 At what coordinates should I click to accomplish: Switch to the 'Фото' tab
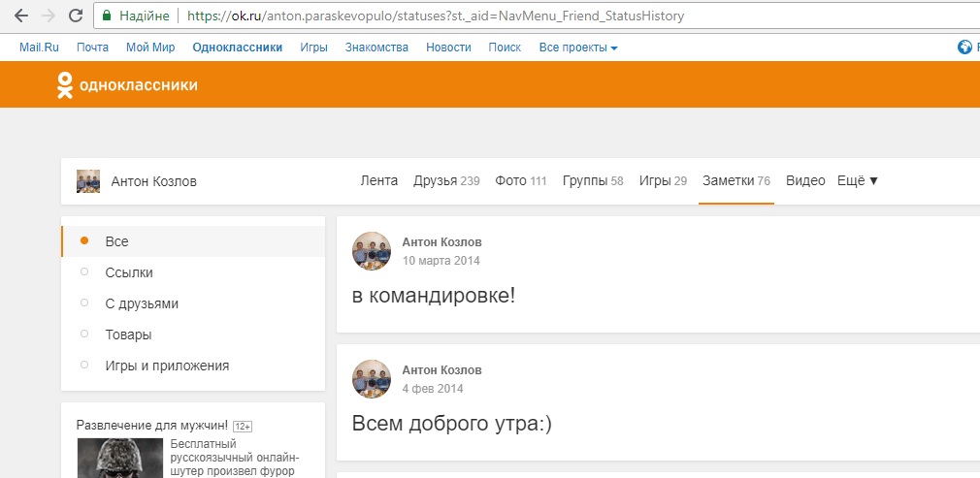tap(520, 180)
